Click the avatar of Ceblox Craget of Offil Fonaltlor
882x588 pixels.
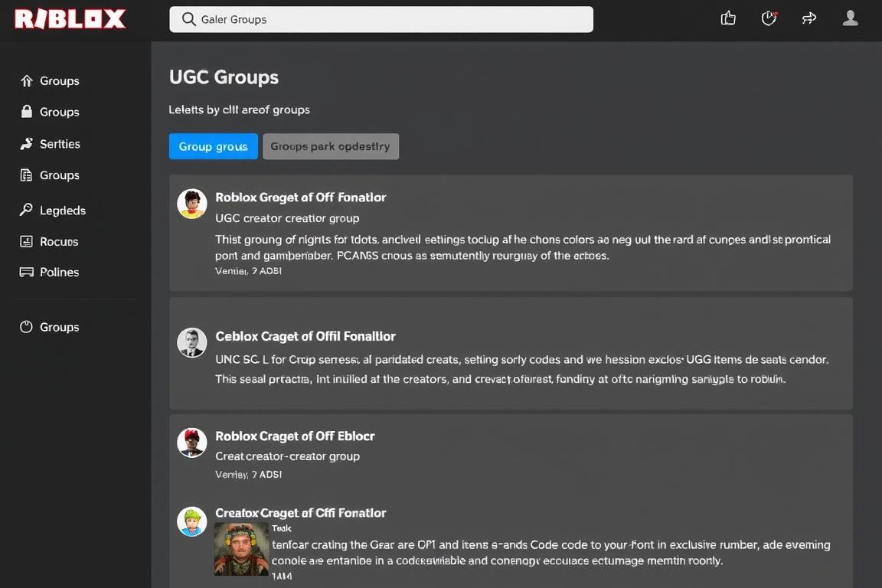192,343
